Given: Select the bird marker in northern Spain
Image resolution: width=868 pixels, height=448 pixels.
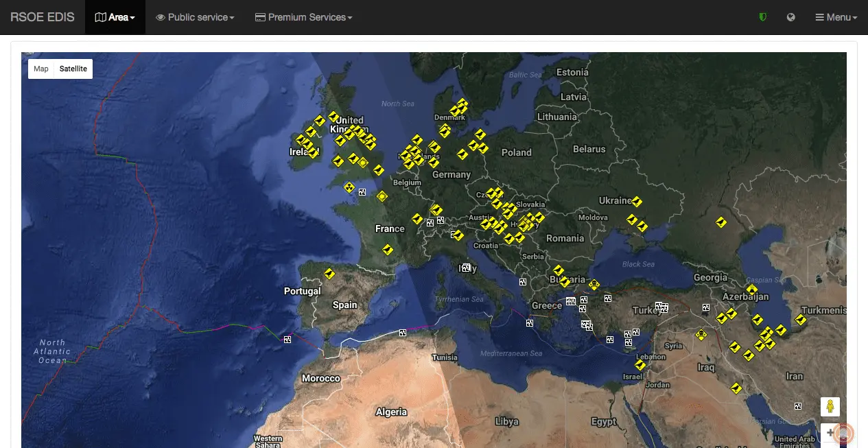Looking at the screenshot, I should tap(329, 274).
